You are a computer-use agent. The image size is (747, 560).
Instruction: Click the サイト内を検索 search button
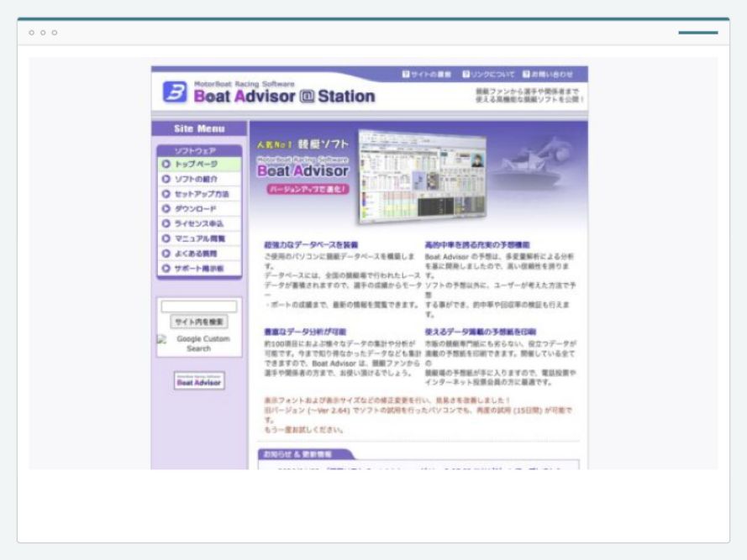tap(198, 322)
